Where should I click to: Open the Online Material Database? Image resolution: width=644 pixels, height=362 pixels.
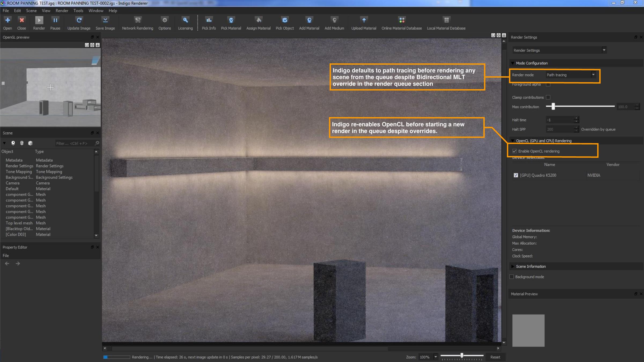point(401,20)
